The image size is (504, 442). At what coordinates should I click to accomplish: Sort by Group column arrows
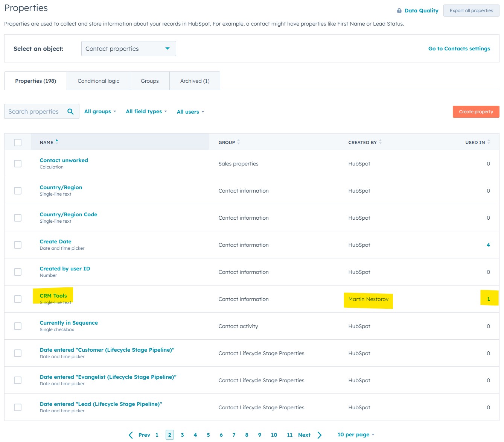point(239,142)
